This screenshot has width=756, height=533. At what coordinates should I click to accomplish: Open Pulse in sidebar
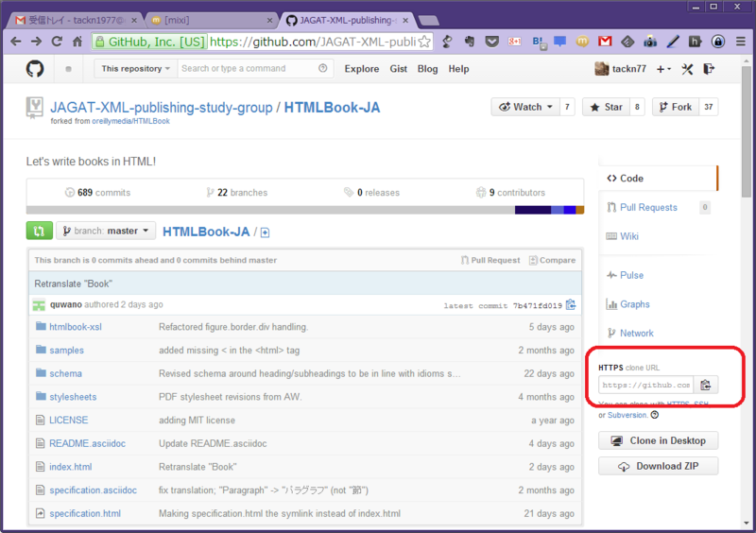pyautogui.click(x=631, y=275)
